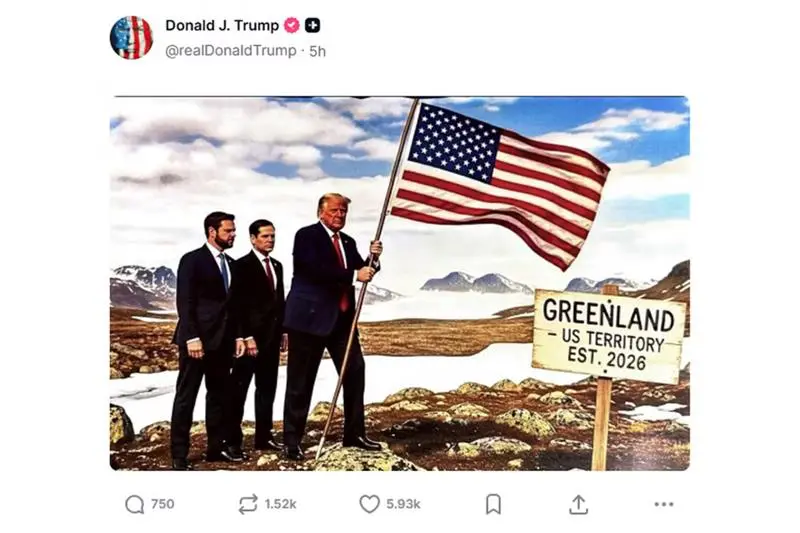Share the post via upload arrow icon
This screenshot has width=800, height=533.
pos(578,504)
